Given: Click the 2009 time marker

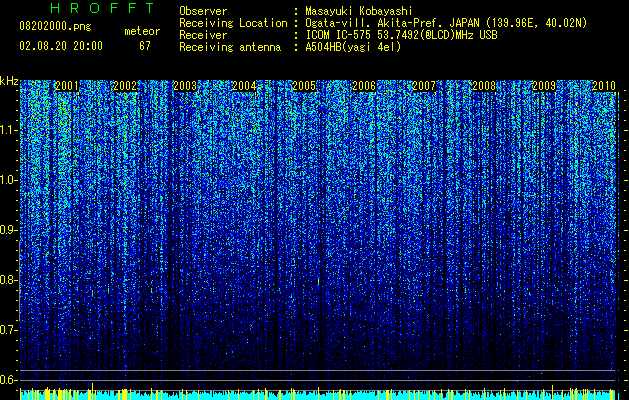Looking at the screenshot, I should click(544, 85).
